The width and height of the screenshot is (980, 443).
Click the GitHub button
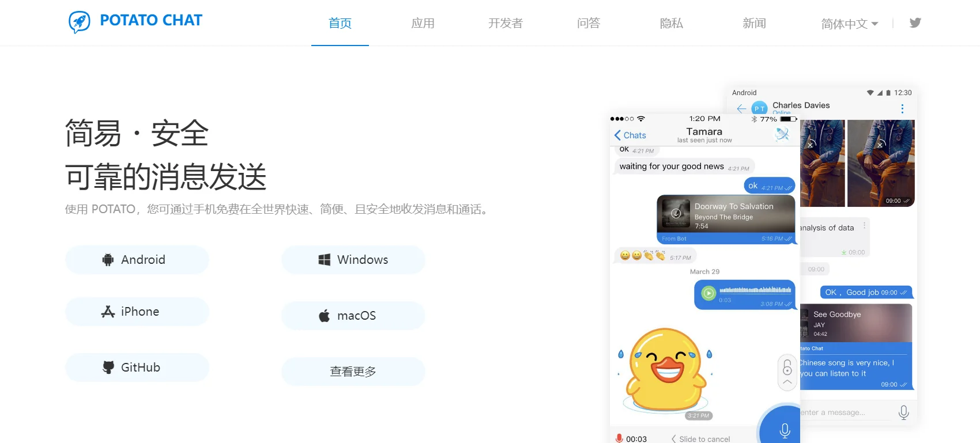tap(137, 368)
